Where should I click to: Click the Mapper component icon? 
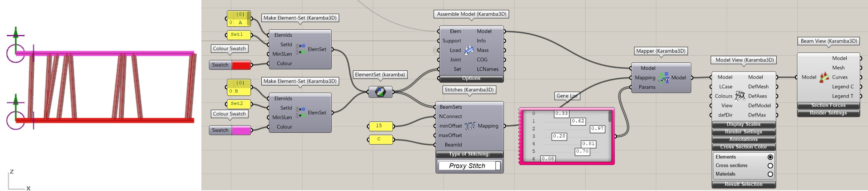click(x=664, y=78)
